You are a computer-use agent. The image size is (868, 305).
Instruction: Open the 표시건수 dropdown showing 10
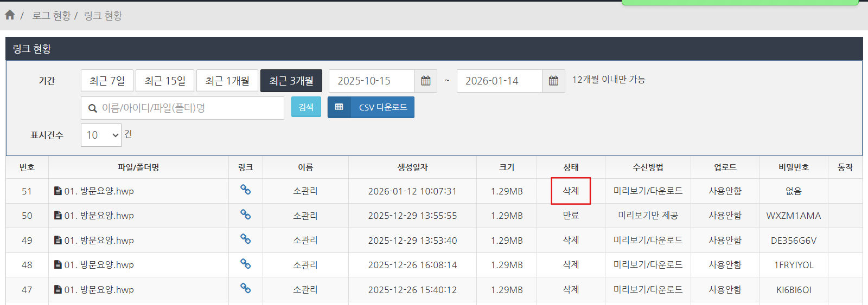click(x=101, y=135)
